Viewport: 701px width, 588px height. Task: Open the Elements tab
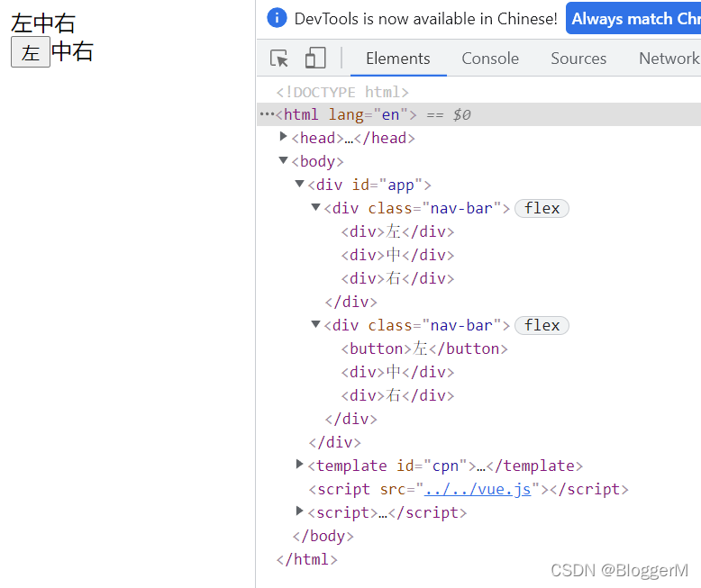(x=398, y=59)
